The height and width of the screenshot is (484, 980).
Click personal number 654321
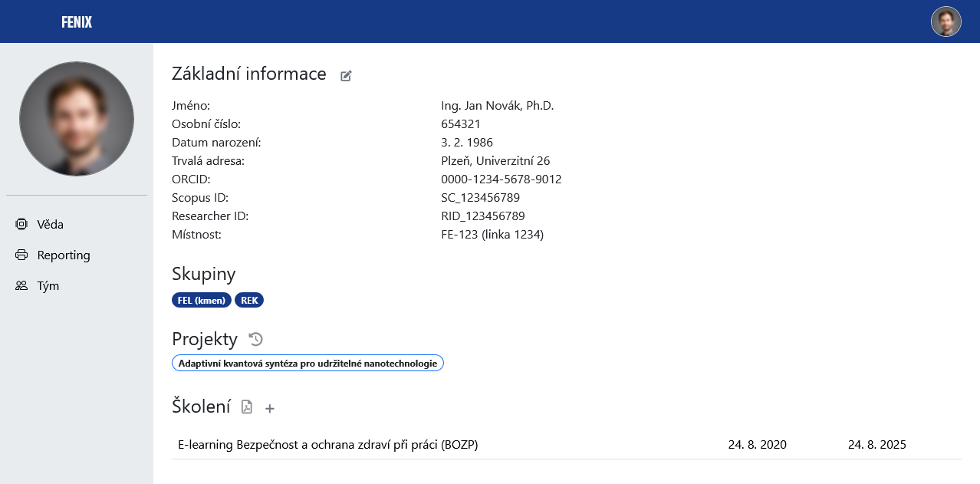coord(461,124)
